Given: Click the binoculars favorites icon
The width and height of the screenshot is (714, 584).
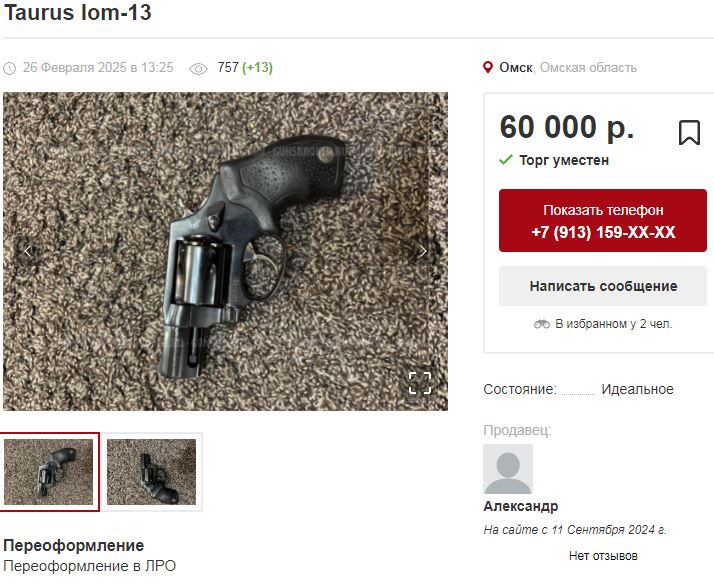Looking at the screenshot, I should (541, 324).
